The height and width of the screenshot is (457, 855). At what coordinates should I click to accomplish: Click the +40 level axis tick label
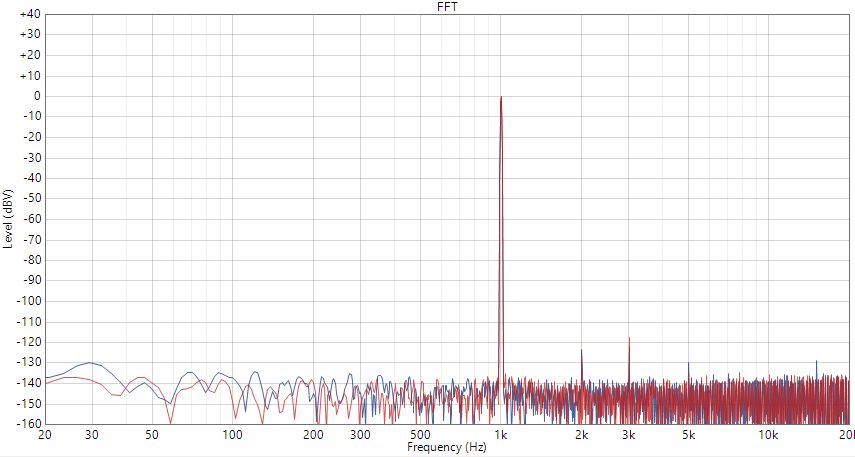[30, 14]
